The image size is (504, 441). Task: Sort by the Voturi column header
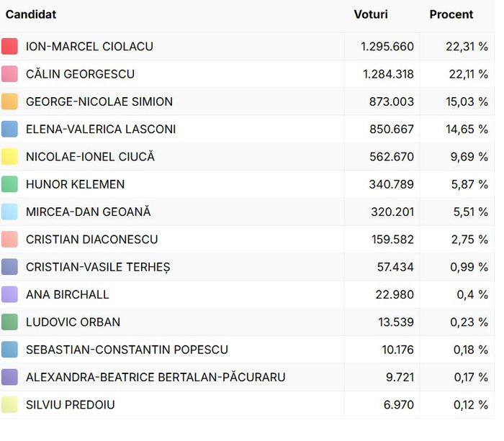pos(371,14)
